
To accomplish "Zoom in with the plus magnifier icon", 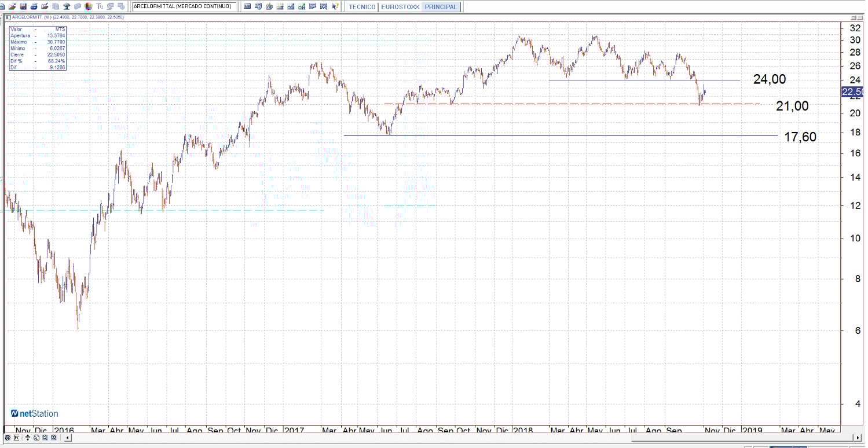I will click(x=53, y=438).
